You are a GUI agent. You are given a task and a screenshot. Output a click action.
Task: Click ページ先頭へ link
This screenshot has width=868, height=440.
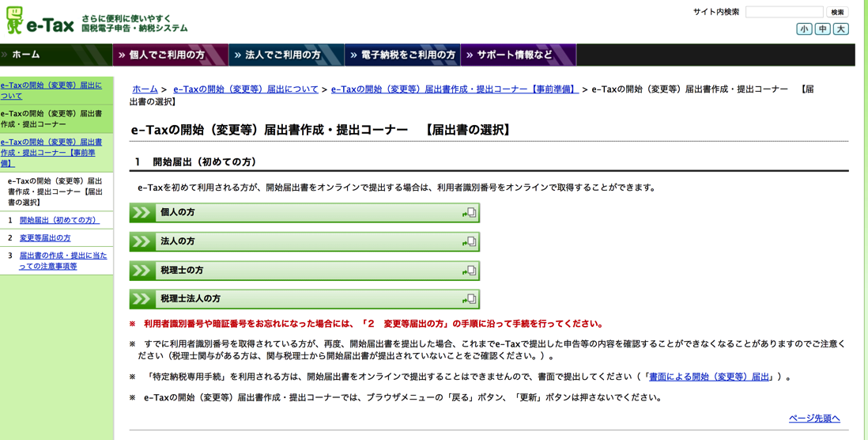point(814,419)
